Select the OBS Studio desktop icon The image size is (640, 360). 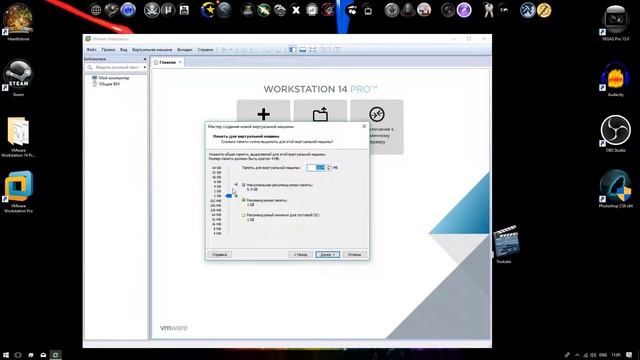[616, 134]
